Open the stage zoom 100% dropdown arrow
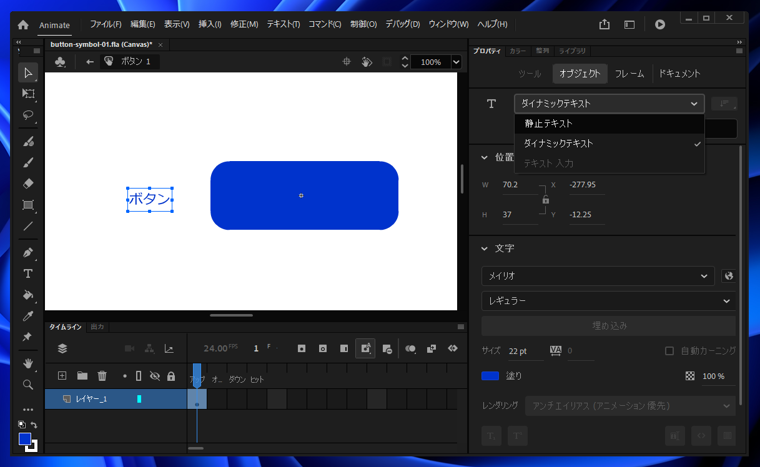 pyautogui.click(x=456, y=62)
